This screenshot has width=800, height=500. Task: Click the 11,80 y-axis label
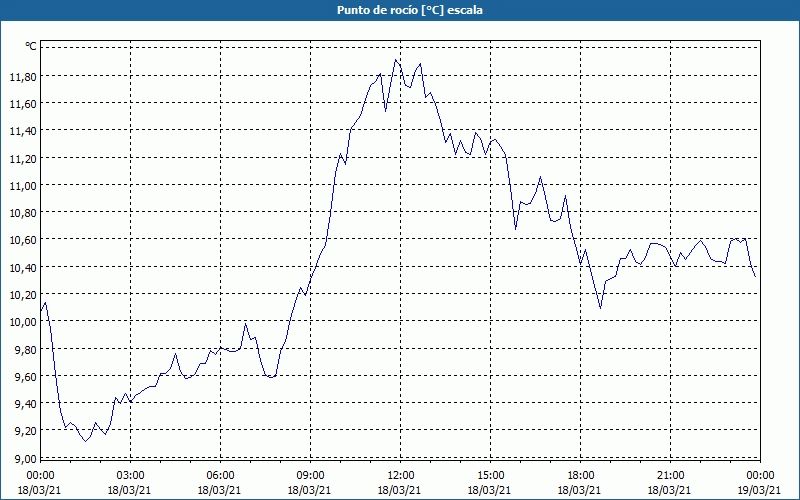tap(23, 77)
